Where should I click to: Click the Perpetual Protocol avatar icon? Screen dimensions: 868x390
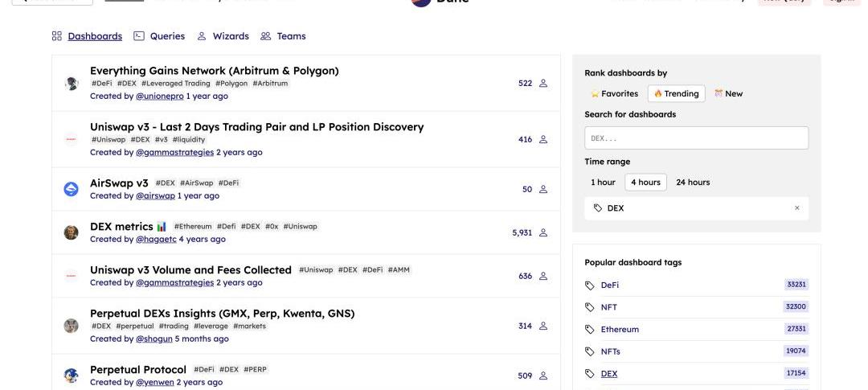point(72,376)
